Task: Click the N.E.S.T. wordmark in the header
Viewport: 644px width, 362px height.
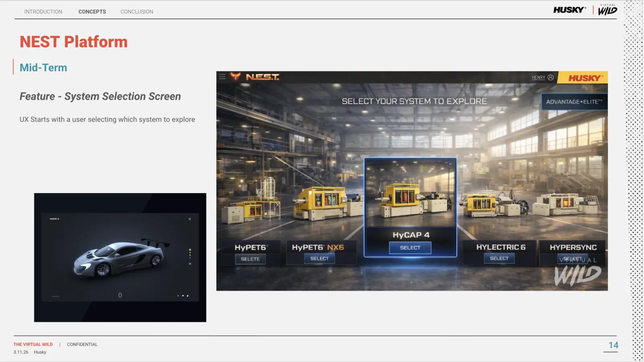Action: 262,77
